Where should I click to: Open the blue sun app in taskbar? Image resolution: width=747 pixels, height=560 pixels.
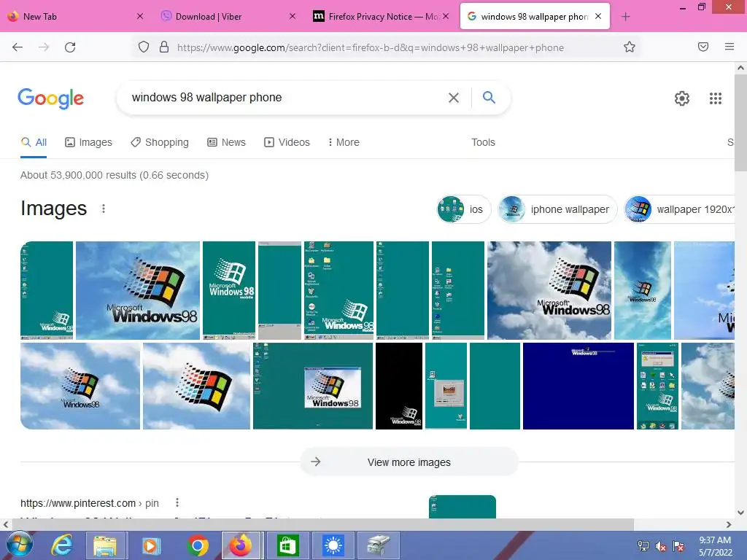[333, 545]
